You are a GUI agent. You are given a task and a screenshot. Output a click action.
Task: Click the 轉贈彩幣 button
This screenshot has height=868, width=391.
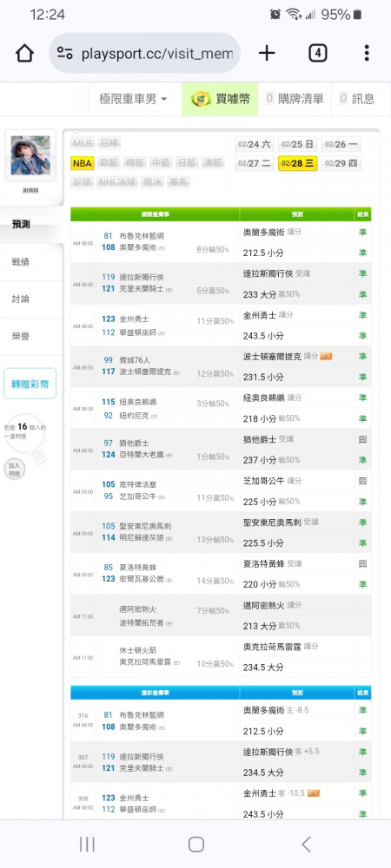[30, 383]
